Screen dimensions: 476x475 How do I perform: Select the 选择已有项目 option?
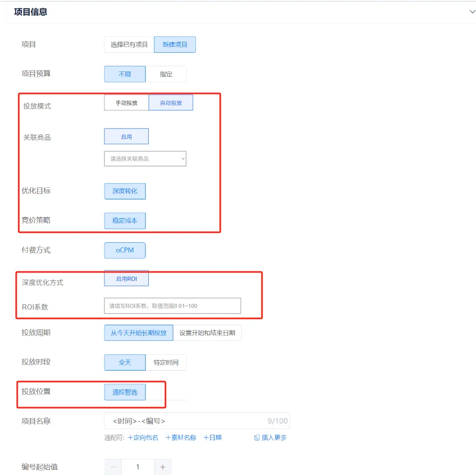[129, 45]
